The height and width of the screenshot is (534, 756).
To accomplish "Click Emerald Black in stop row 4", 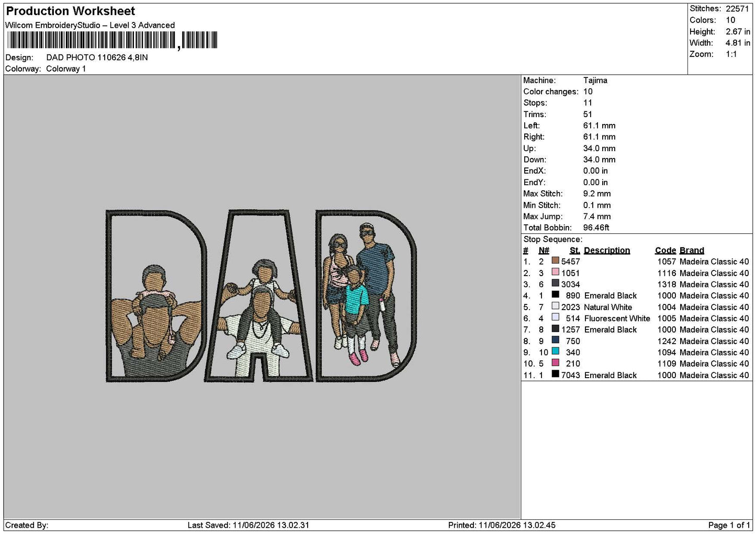I will pos(610,296).
